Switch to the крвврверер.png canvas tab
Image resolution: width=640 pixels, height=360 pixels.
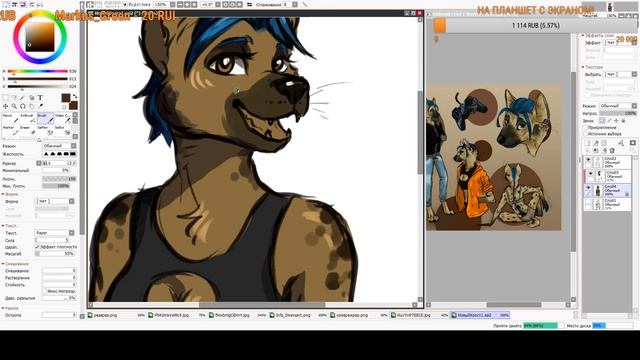coord(358,315)
